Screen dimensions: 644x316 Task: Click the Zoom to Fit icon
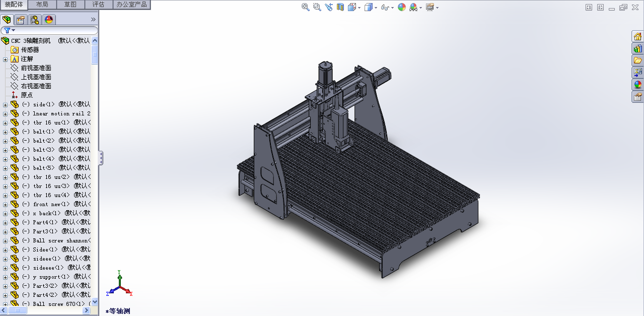[x=305, y=7]
